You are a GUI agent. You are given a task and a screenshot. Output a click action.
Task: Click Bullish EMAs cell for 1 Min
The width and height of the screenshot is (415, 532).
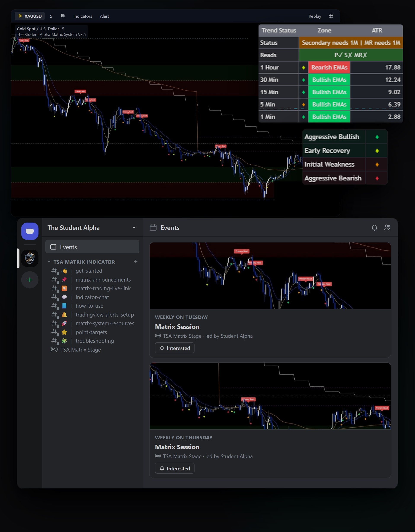329,117
